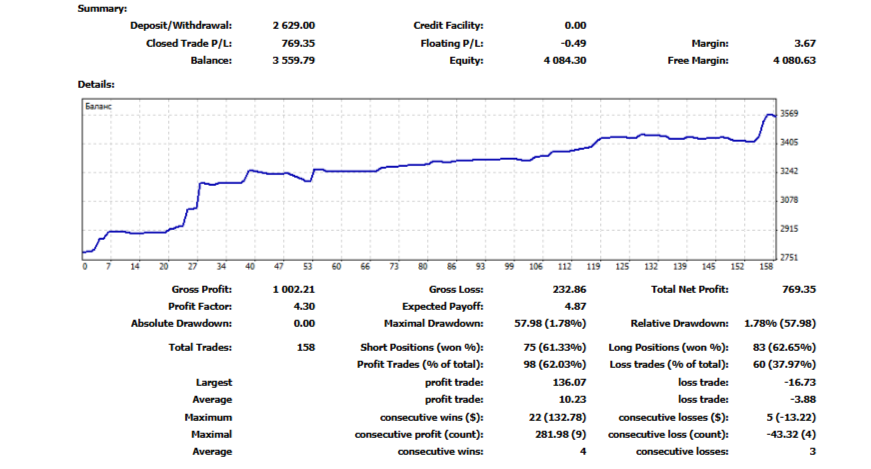Click the Maximal row label
871x469 pixels.
click(212, 435)
